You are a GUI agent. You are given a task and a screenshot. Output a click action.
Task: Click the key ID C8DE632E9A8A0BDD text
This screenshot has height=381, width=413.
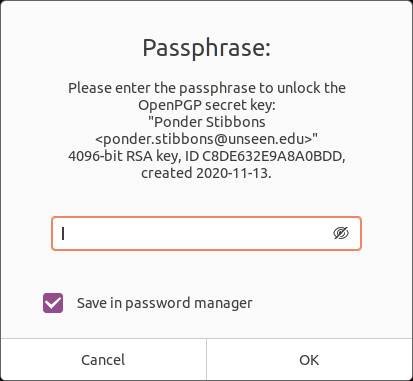click(x=274, y=156)
